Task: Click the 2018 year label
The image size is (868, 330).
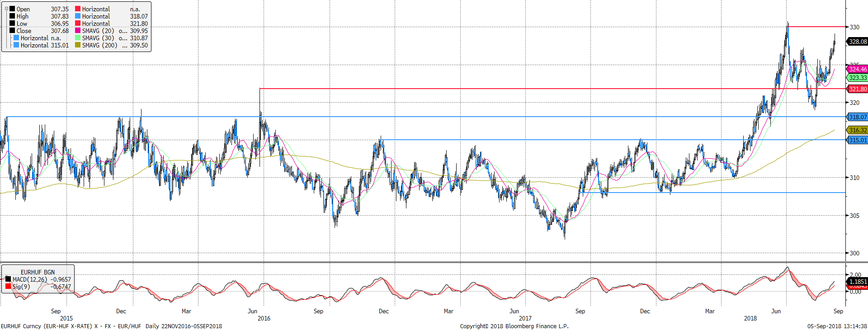Action: coord(750,318)
